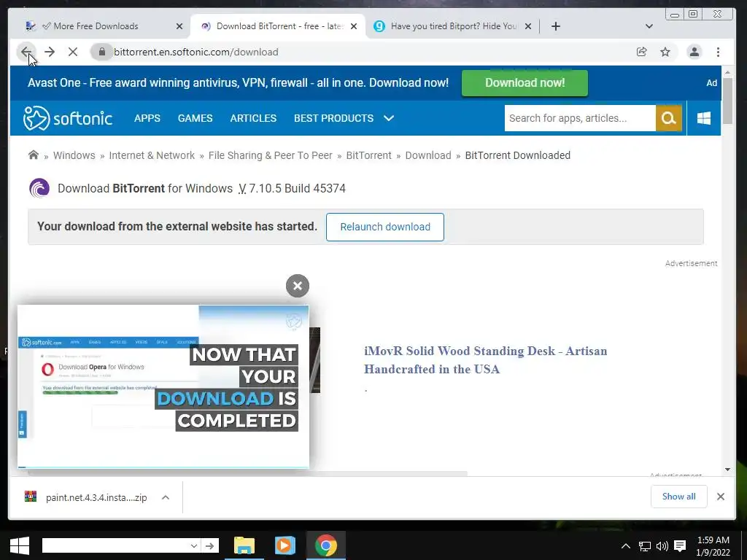Open the iMovR Solid Wood Standing Desk ad

[485, 360]
